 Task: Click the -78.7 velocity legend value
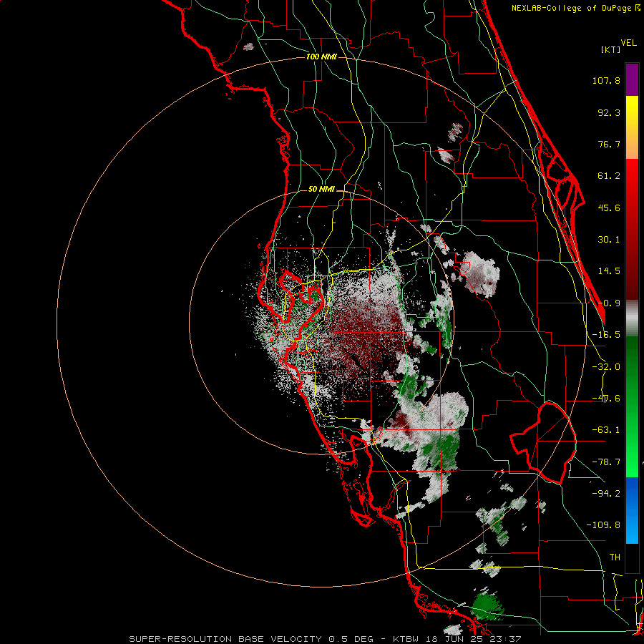[x=606, y=462]
